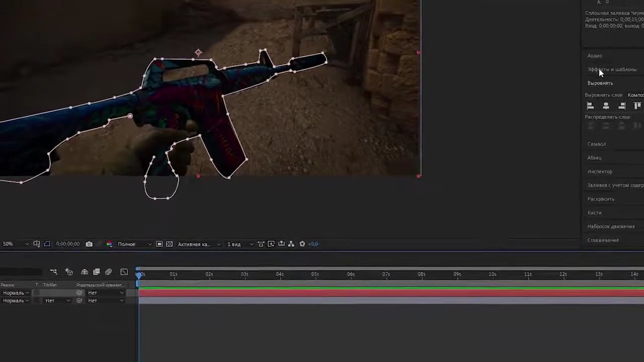Toggle motion blur icon in timeline
This screenshot has height=362, width=644.
[x=108, y=272]
